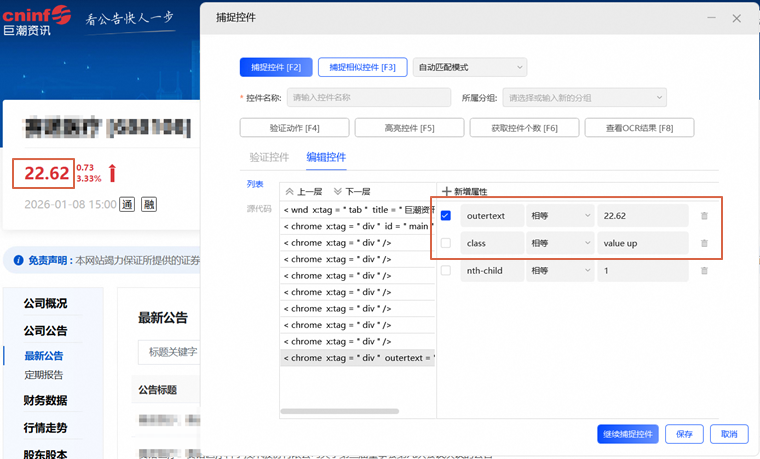Screen dimensions: 760x459
Task: Open the 自动匹配模式 dropdown
Action: click(x=470, y=67)
